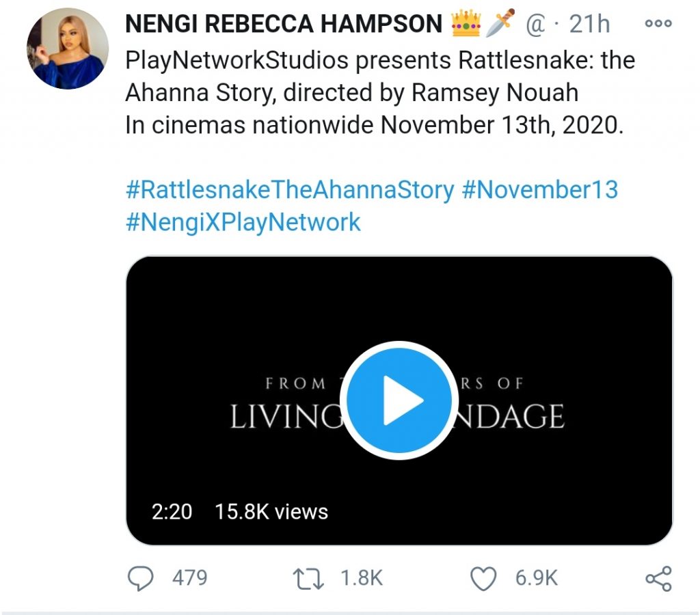Open NENGI REBECCA HAMPSON's profile name
This screenshot has height=615, width=700.
pos(284,25)
